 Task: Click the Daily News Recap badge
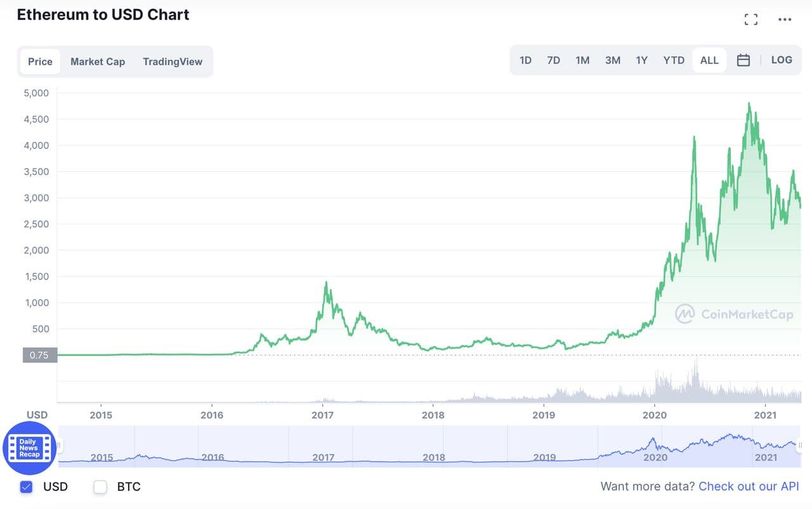(29, 448)
